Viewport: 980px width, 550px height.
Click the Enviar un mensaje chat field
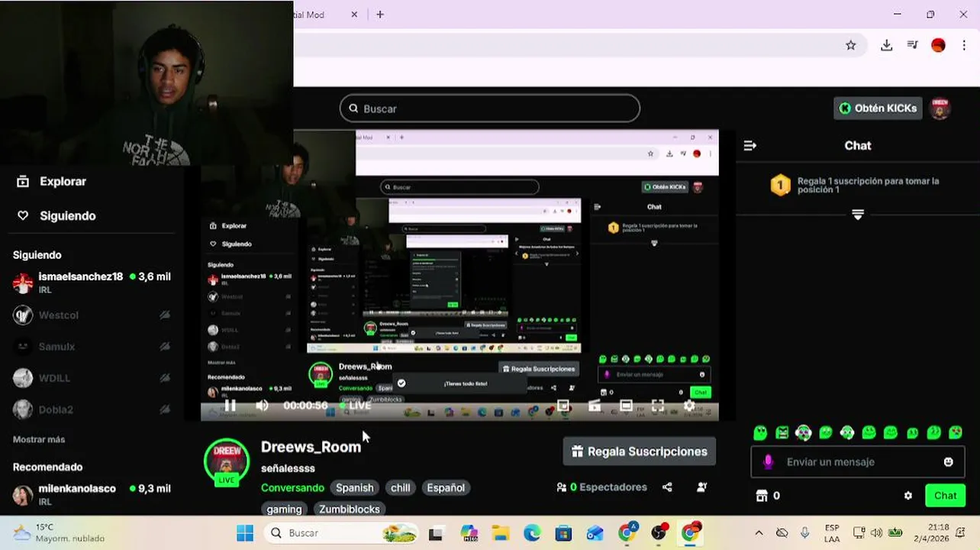[x=857, y=462]
